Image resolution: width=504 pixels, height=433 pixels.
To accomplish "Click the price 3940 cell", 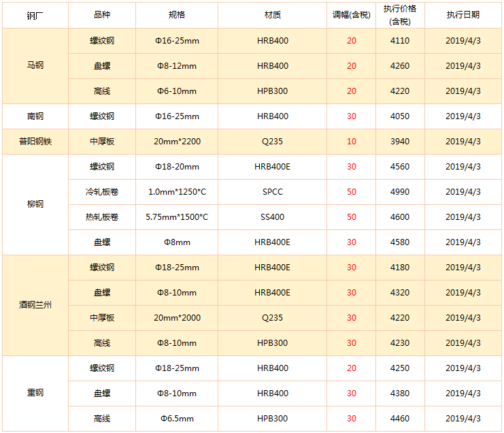I will pyautogui.click(x=400, y=142).
